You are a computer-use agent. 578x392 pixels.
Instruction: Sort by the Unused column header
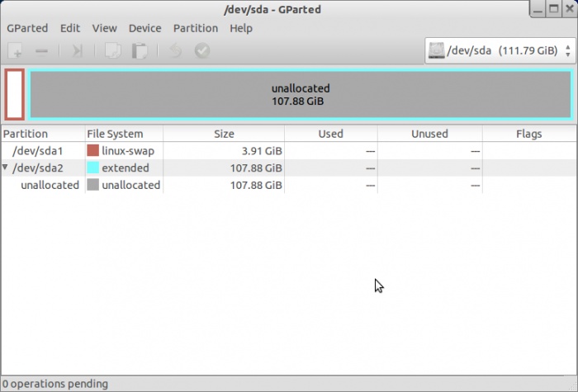[430, 134]
